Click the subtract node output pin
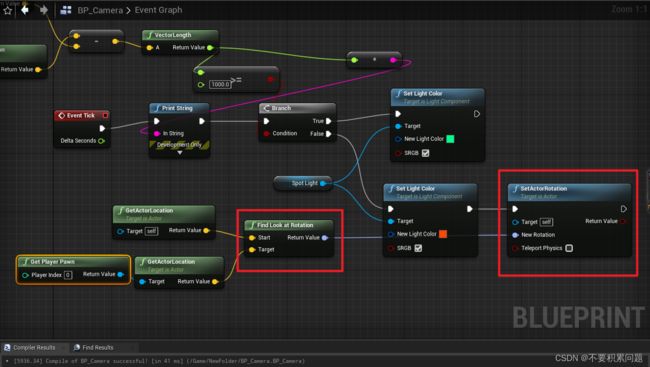650x367 pixels. click(x=115, y=41)
